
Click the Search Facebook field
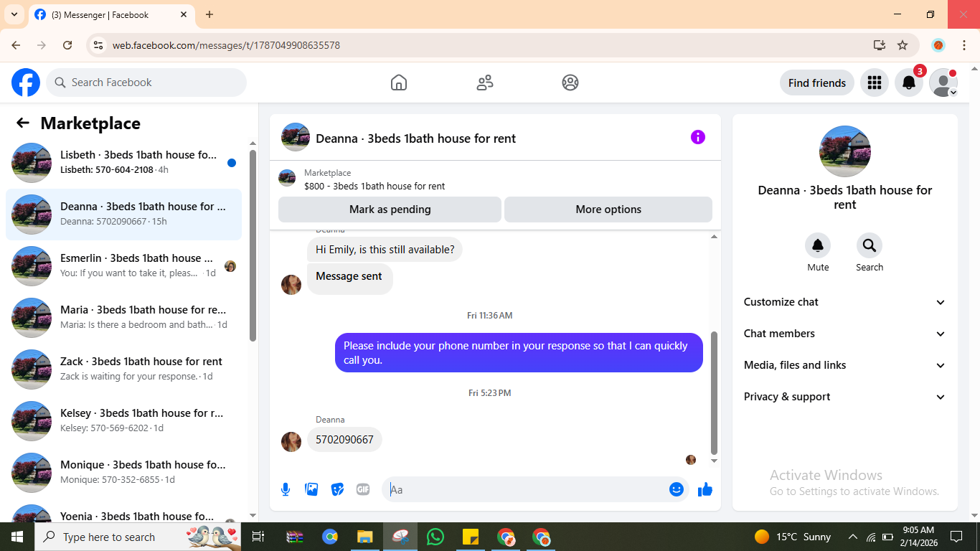pos(146,83)
